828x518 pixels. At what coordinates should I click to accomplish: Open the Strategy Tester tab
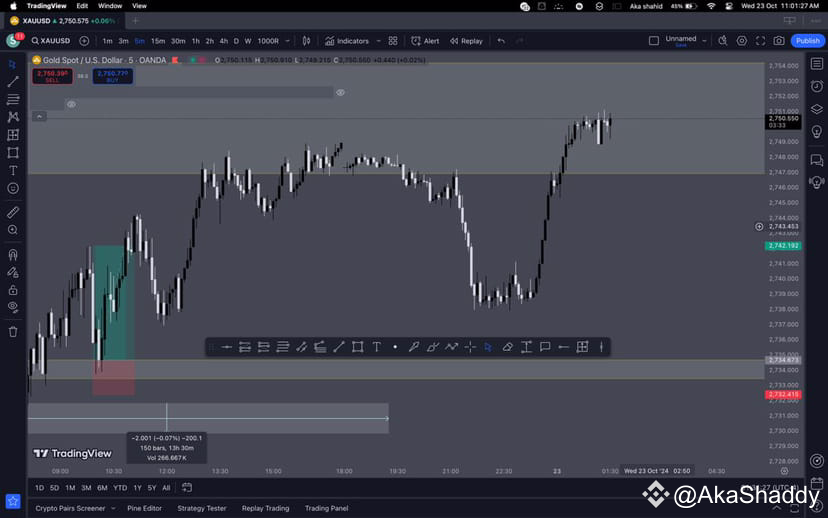pos(201,508)
